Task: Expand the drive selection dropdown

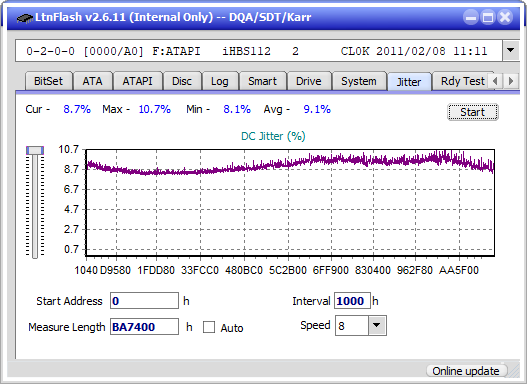Action: click(511, 51)
